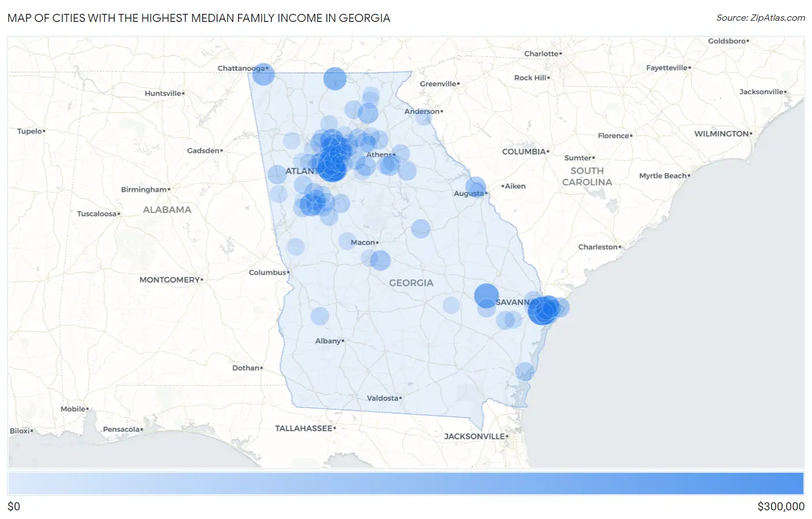
Task: Click the TALLAHASSEE city label
Action: [306, 428]
